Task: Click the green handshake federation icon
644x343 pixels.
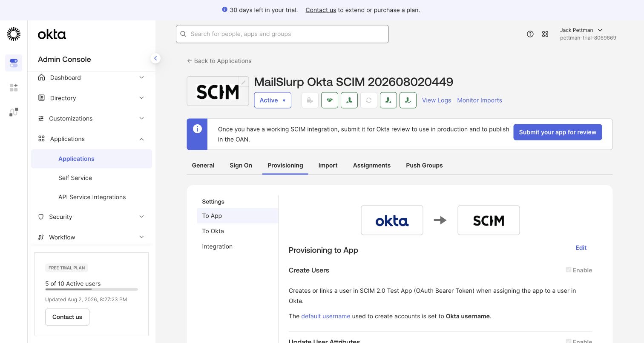Action: [x=330, y=100]
